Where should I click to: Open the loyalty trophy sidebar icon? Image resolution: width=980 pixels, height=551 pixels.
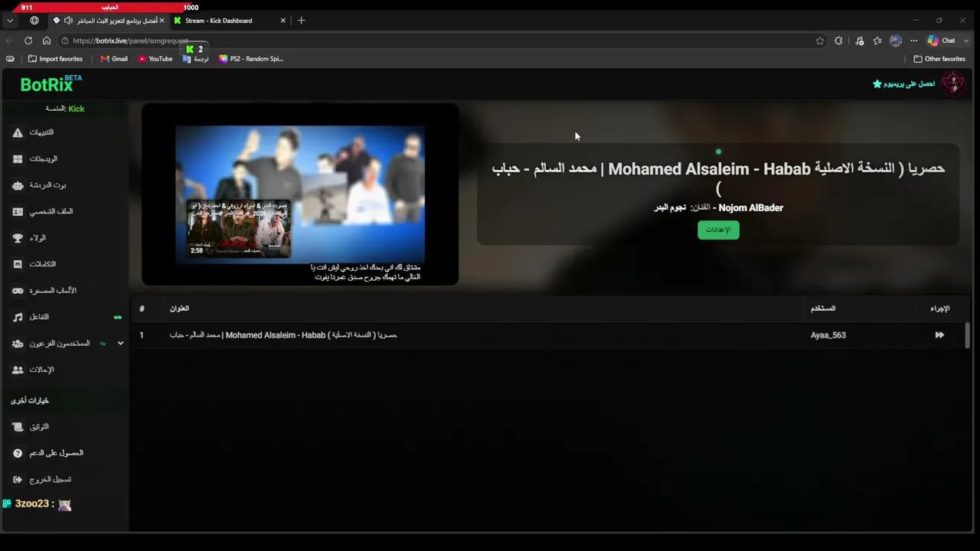tap(18, 238)
